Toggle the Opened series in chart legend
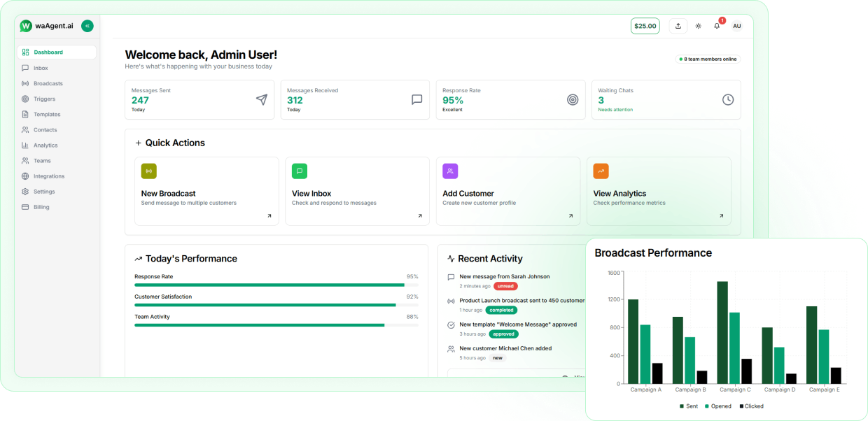 tap(718, 406)
